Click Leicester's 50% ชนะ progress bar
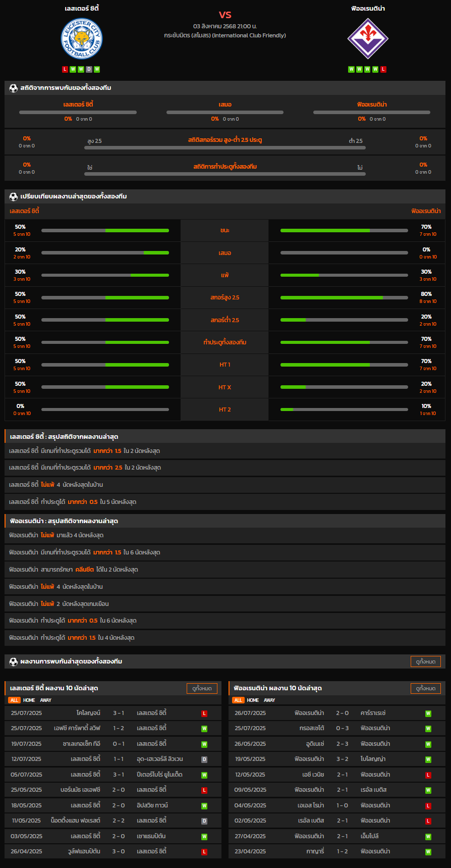Image resolution: width=451 pixels, height=868 pixels. [105, 231]
